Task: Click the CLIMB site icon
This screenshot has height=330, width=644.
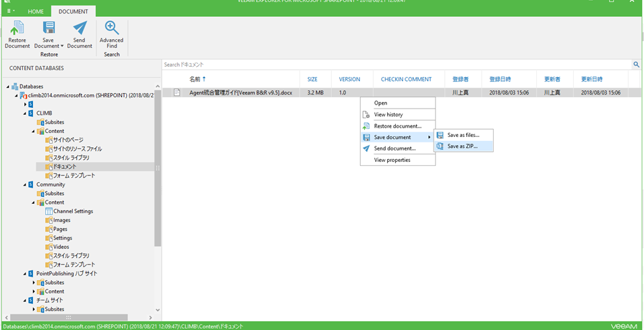Action: (31, 113)
